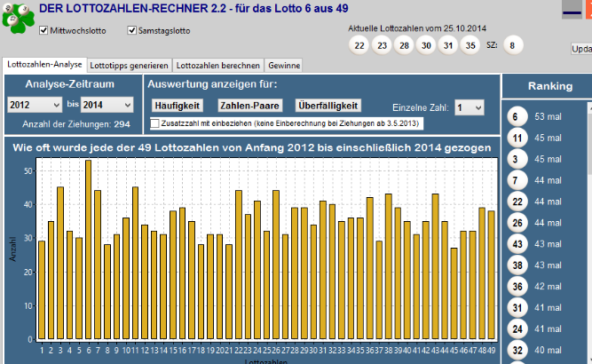Select ranking ball 24
The image size is (592, 364).
[x=517, y=328]
